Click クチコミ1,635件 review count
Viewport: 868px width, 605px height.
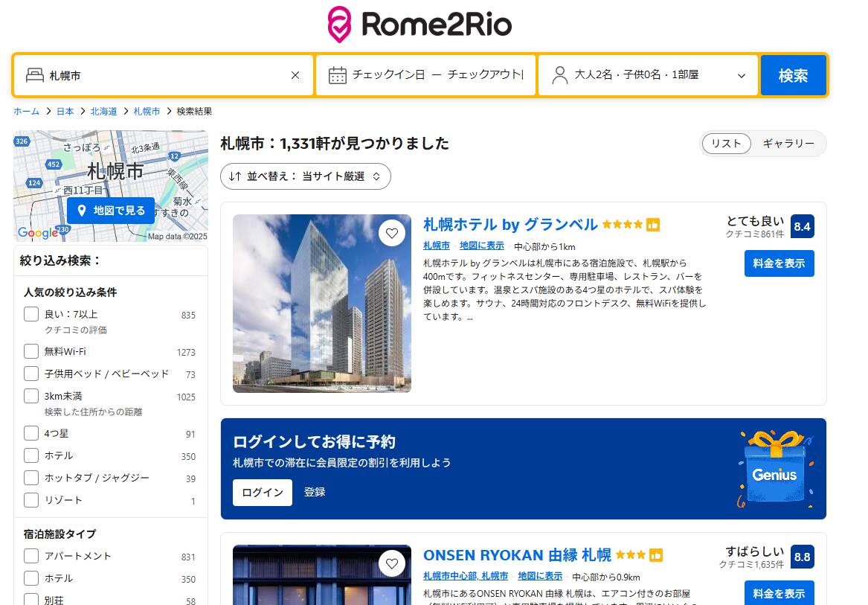click(x=752, y=565)
